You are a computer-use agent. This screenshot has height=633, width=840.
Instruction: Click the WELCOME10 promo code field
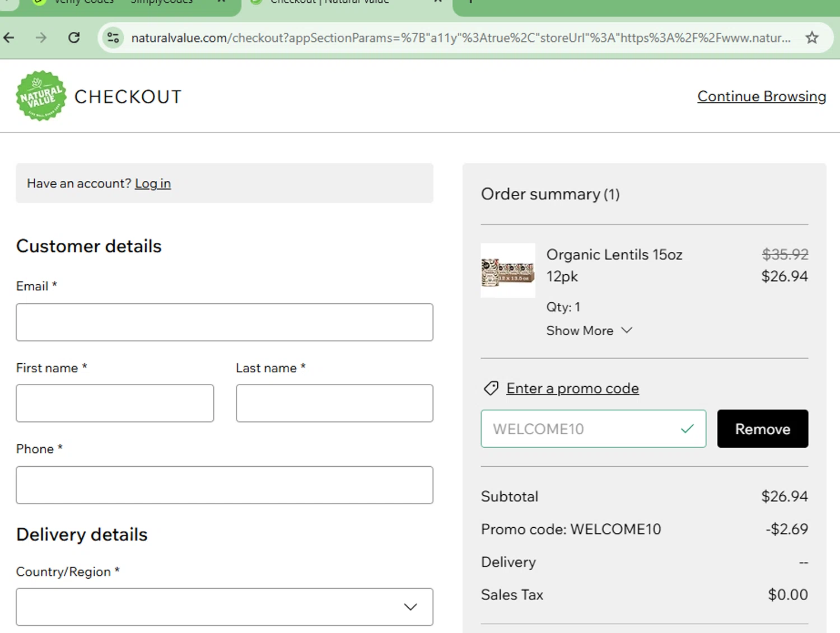coord(593,429)
